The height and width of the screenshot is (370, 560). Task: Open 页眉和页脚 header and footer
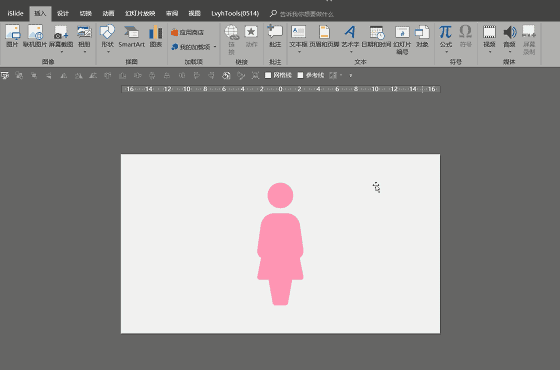pyautogui.click(x=324, y=36)
